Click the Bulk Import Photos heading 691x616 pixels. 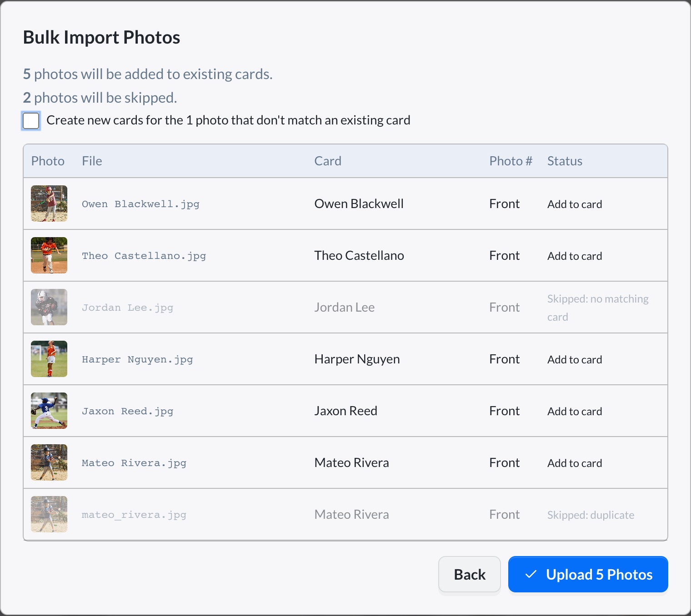point(101,37)
